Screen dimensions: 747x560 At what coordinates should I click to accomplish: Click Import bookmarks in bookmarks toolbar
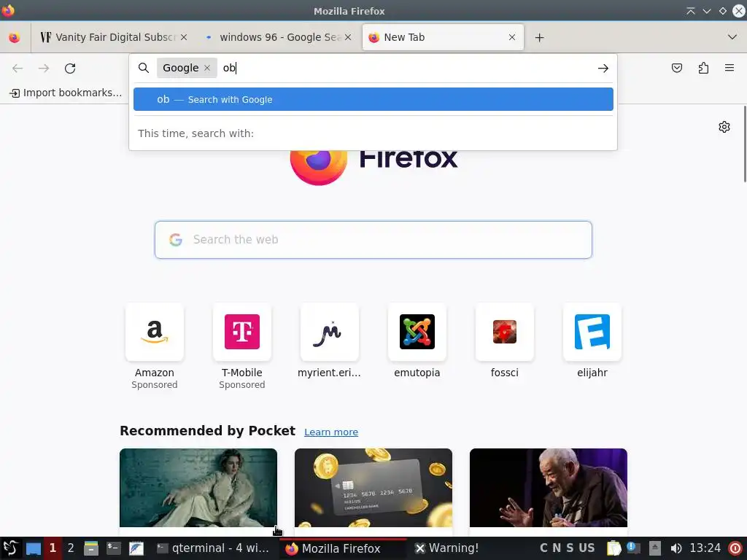point(66,93)
